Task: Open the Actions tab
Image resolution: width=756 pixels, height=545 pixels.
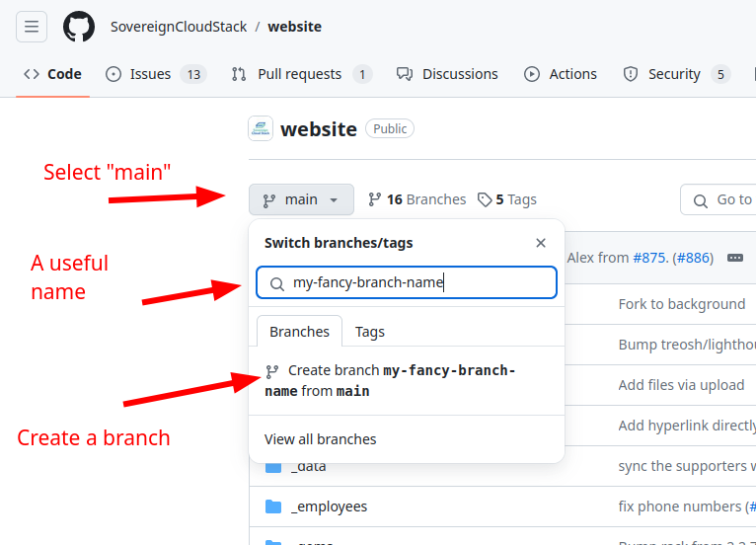Action: click(561, 74)
